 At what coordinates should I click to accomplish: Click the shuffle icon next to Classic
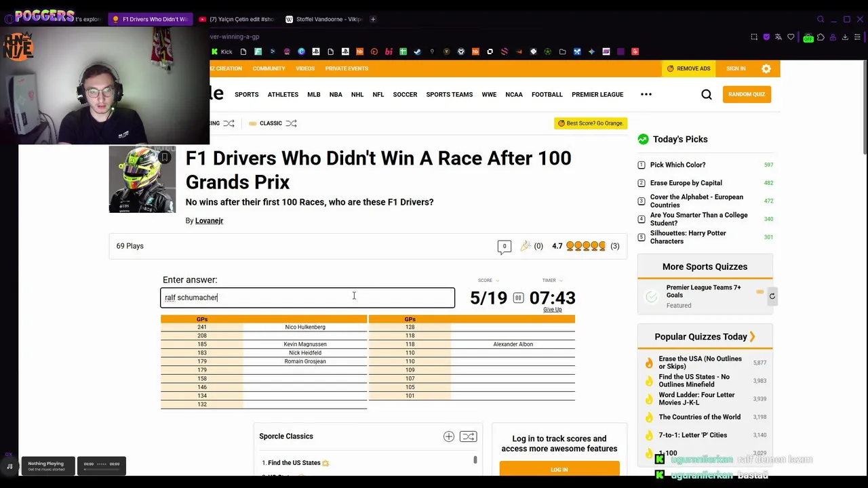pos(291,123)
